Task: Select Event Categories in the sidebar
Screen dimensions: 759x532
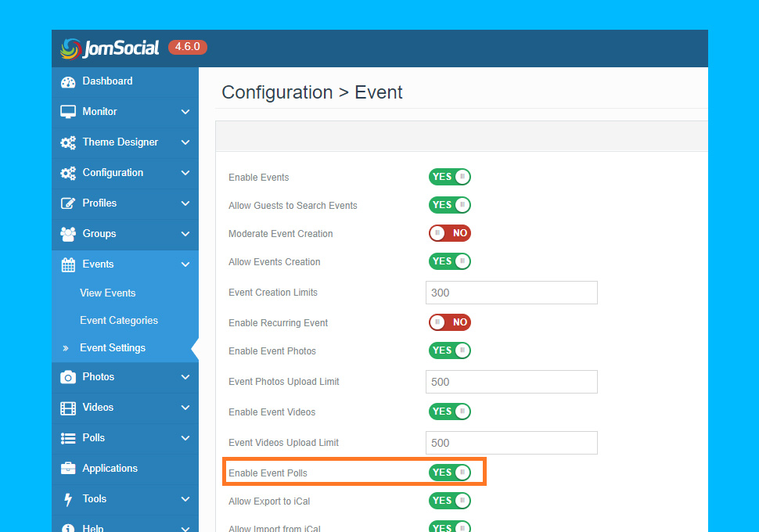Action: pyautogui.click(x=119, y=321)
